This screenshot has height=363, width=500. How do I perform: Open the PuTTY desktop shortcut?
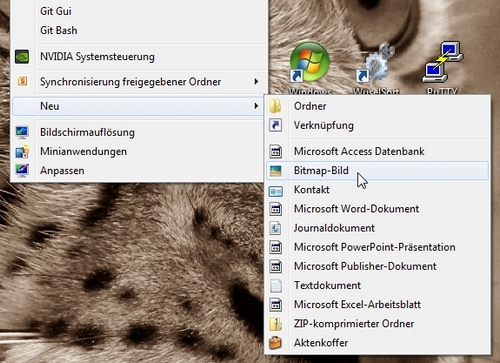[442, 67]
